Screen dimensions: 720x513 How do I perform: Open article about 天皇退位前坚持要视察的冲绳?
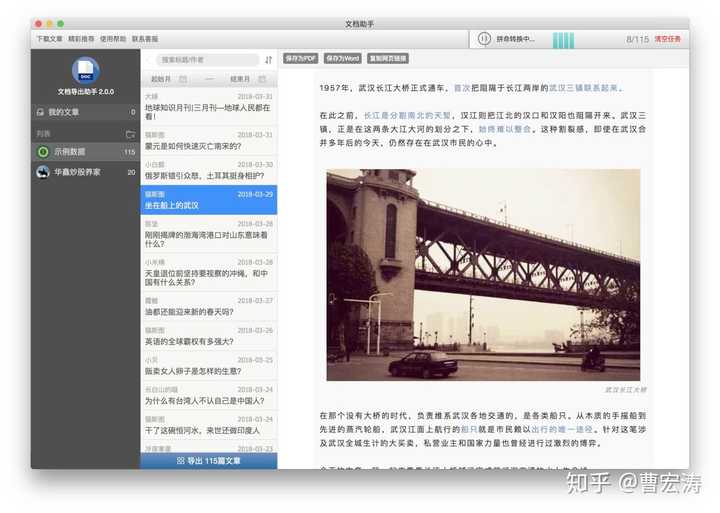(x=209, y=272)
